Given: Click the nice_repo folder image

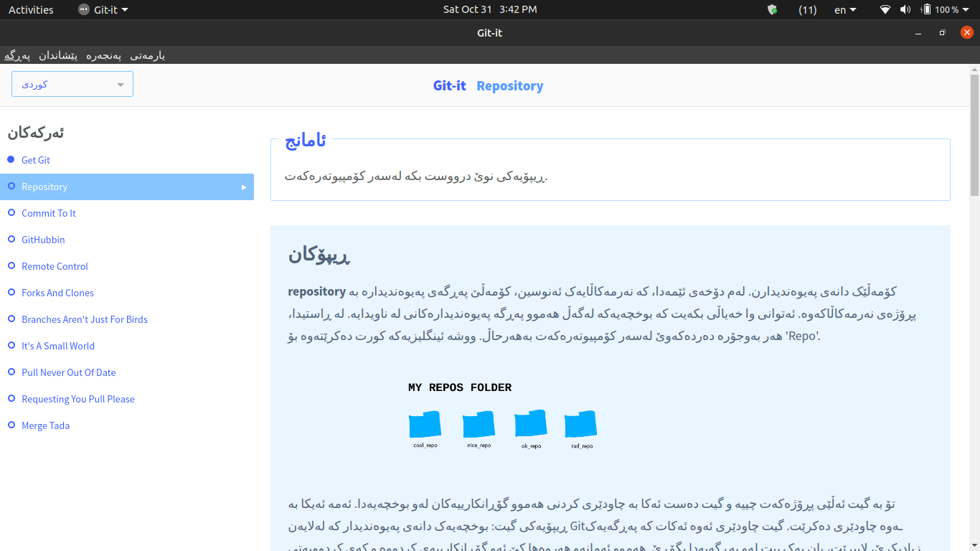Looking at the screenshot, I should pyautogui.click(x=479, y=425).
